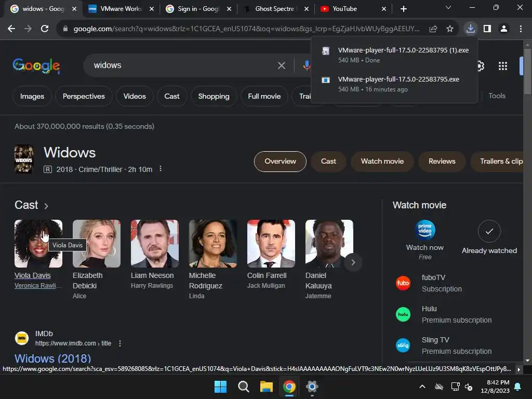Click Elizabeth Debicki's cast photo
This screenshot has height=399, width=532.
[96, 244]
